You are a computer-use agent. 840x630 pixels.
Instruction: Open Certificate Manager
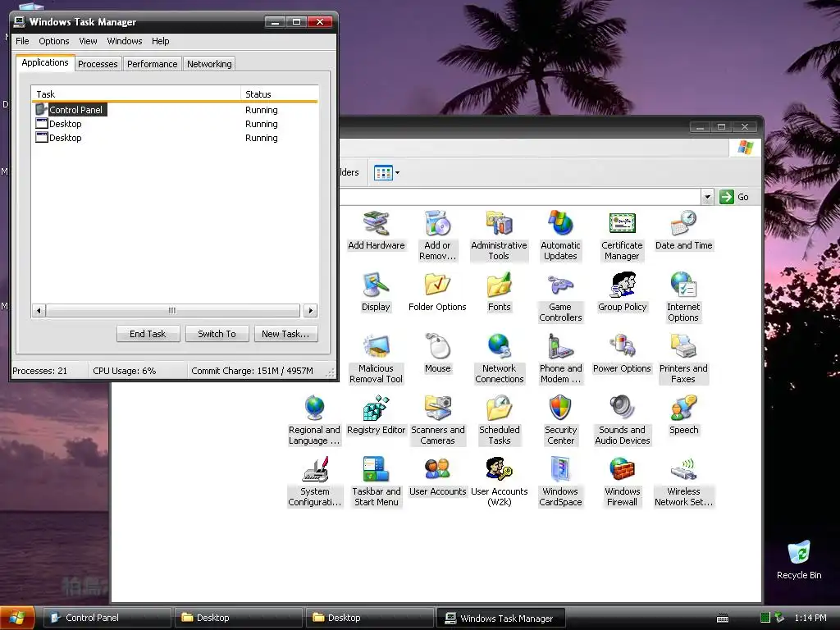(x=622, y=235)
